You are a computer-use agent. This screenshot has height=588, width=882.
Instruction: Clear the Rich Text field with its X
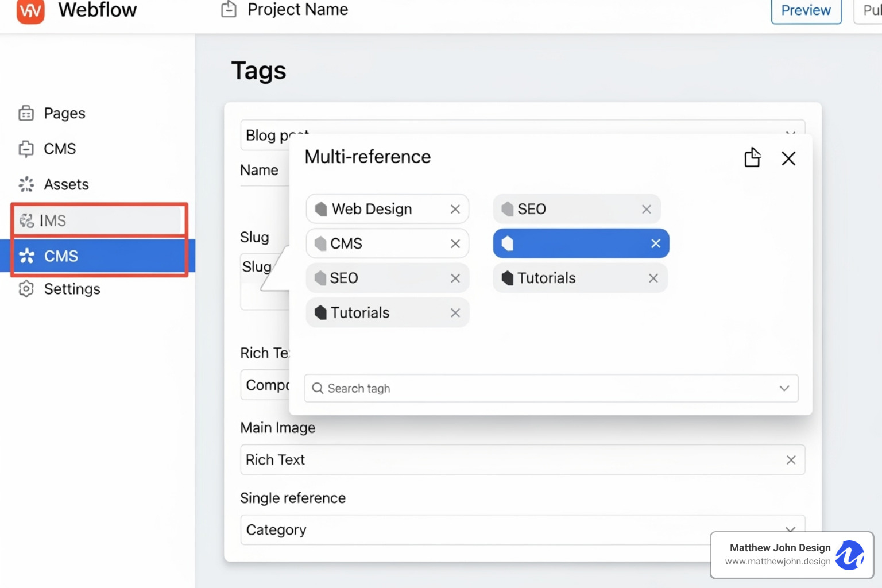[x=791, y=460]
